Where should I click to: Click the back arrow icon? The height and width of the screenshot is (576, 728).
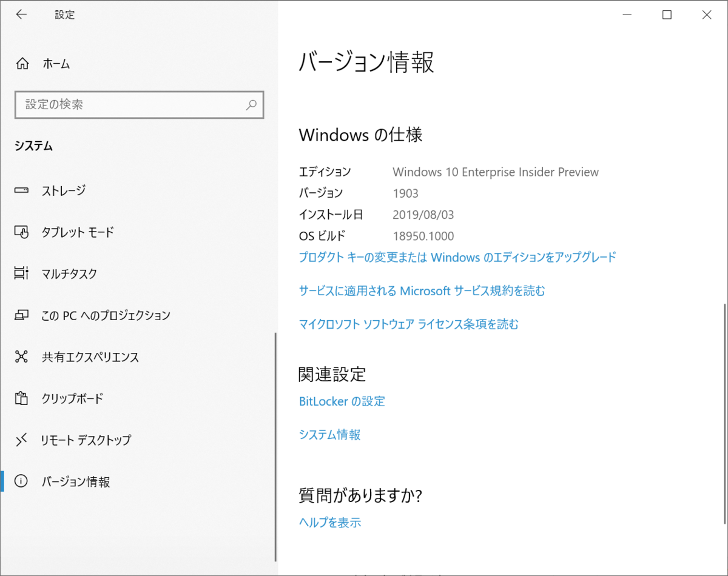21,15
